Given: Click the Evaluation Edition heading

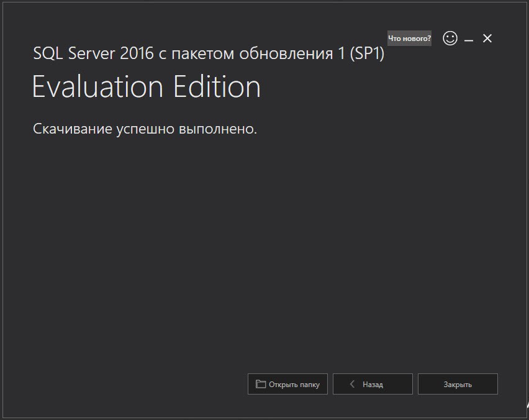Looking at the screenshot, I should tap(146, 87).
